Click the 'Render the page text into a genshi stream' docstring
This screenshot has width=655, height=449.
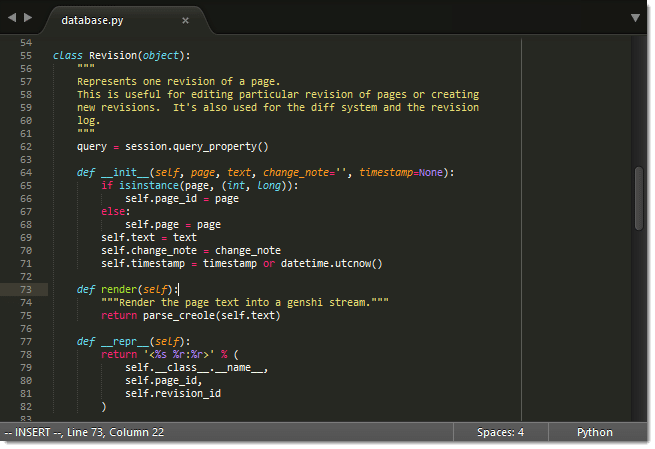[x=245, y=302]
